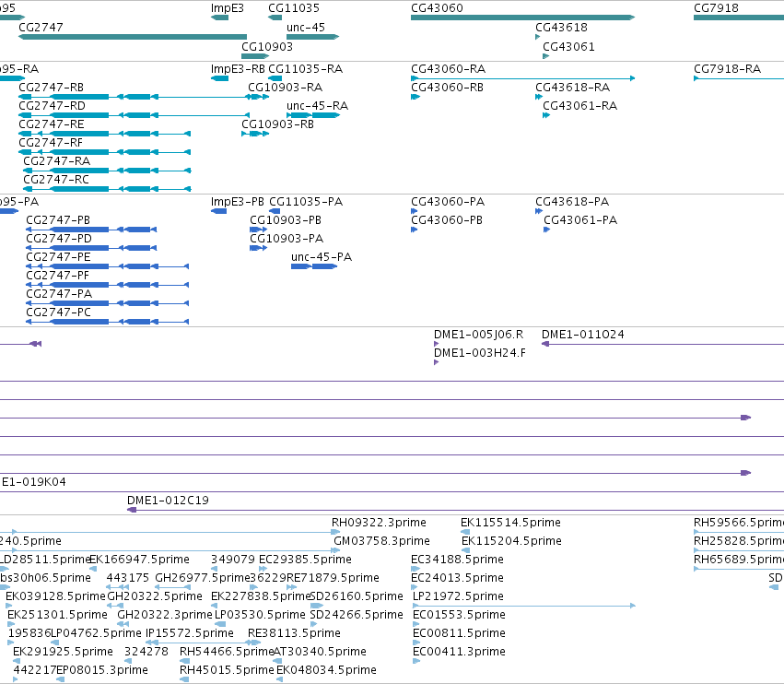Click protein CG43618-PA label

(572, 202)
